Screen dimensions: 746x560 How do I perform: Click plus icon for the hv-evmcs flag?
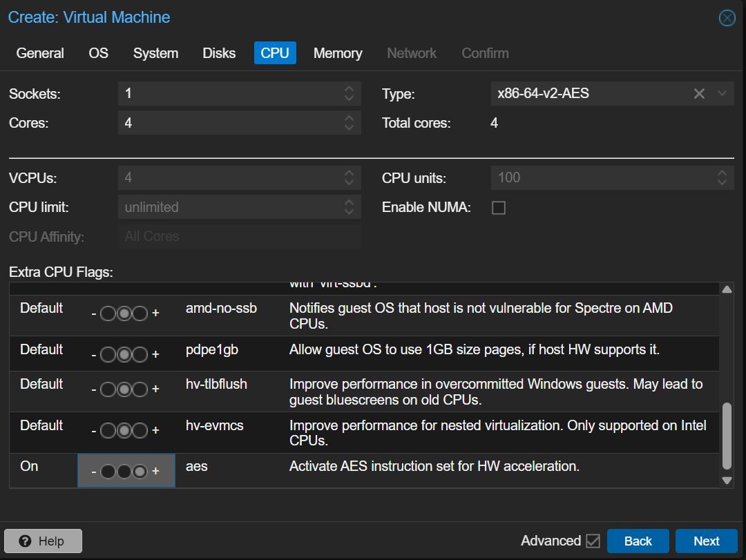tap(155, 431)
